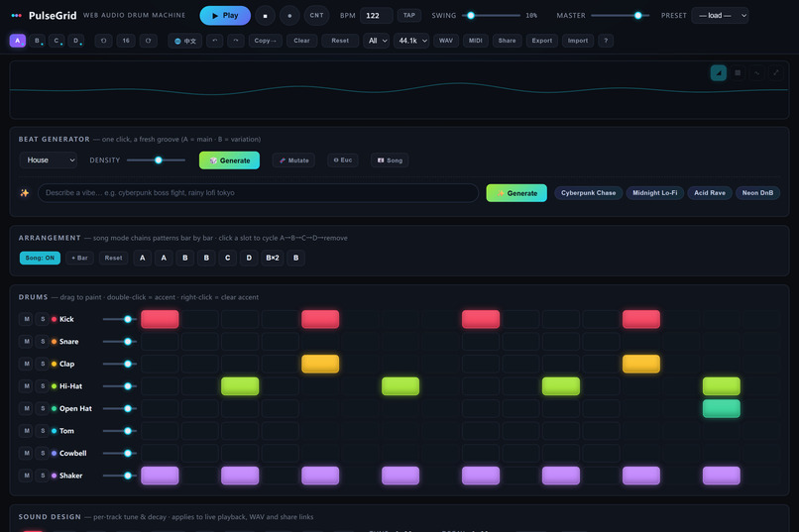Choose the Midnight Lo-Fi preset chip

coord(655,193)
